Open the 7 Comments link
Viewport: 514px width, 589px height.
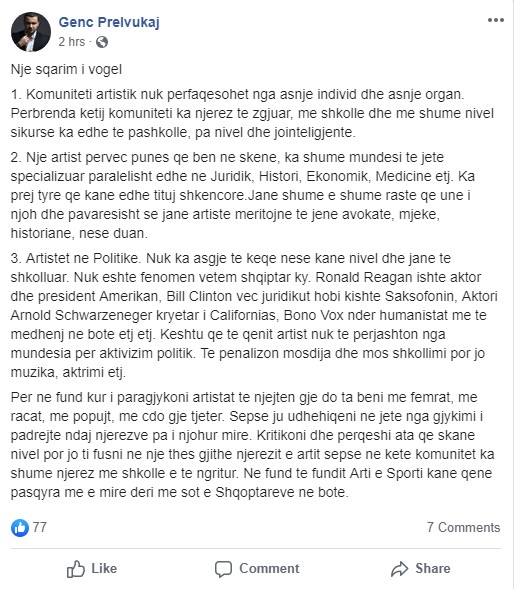(463, 527)
